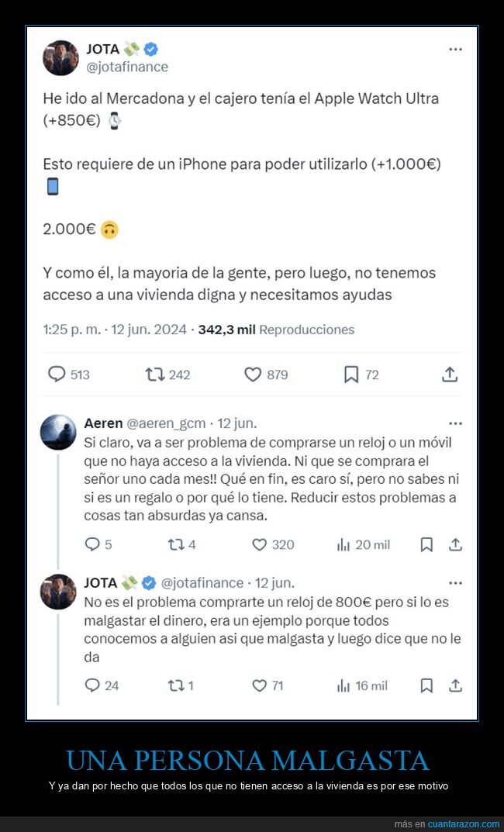This screenshot has height=832, width=504.
Task: Open Aeren's moon profile picture
Action: coord(58,433)
